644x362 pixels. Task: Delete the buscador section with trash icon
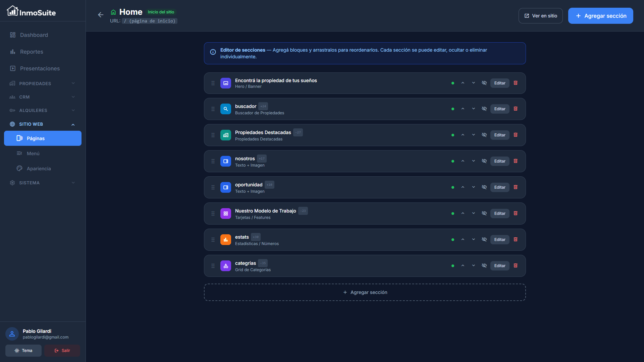click(x=516, y=109)
